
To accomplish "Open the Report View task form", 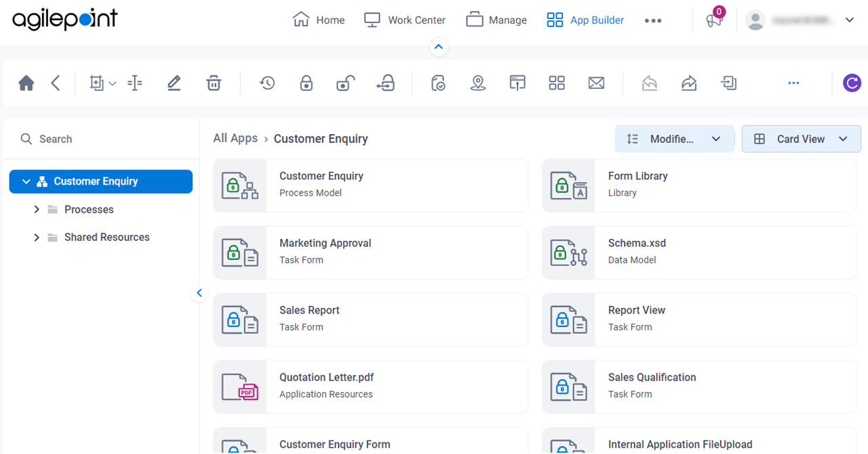I will [699, 320].
